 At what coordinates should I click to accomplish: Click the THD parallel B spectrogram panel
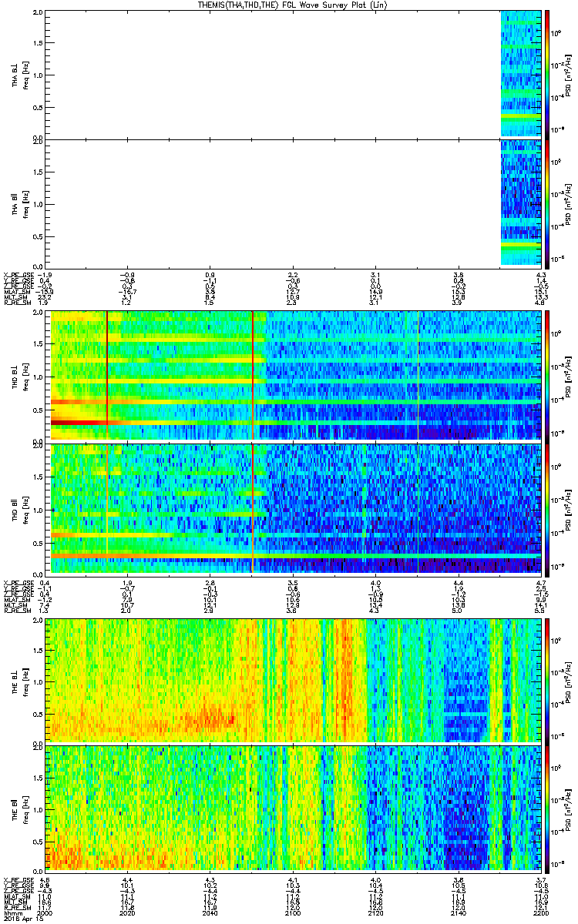294,507
